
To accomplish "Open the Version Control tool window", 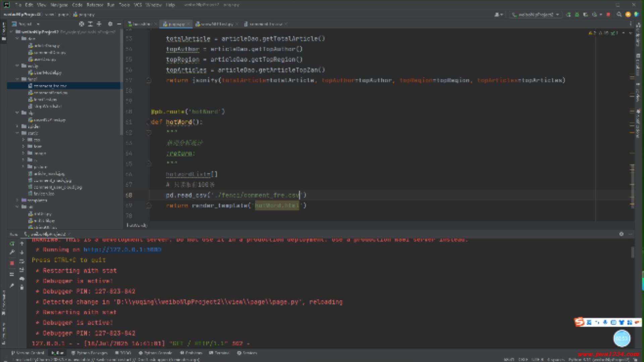I will 28,353.
